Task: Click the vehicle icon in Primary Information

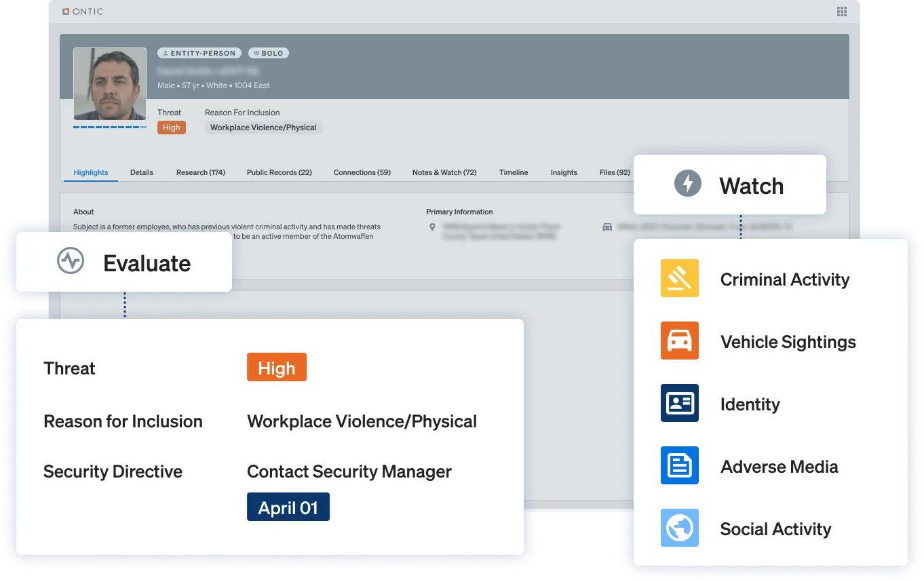Action: point(607,227)
